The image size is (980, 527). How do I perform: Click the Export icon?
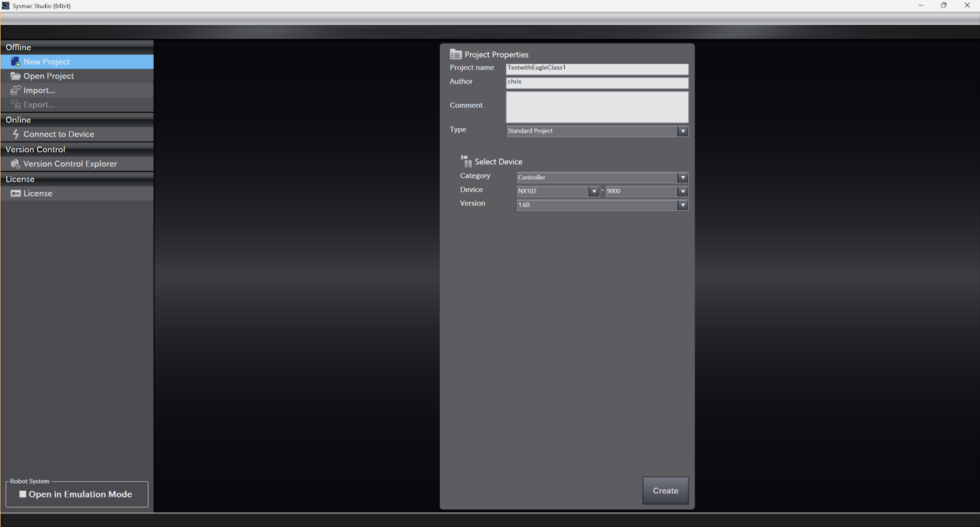click(16, 105)
